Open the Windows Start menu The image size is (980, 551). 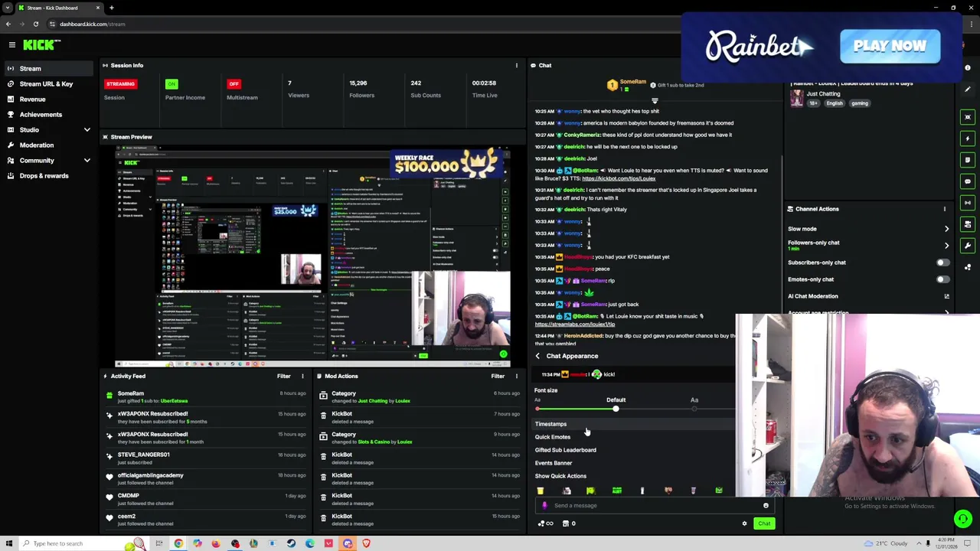coord(9,543)
